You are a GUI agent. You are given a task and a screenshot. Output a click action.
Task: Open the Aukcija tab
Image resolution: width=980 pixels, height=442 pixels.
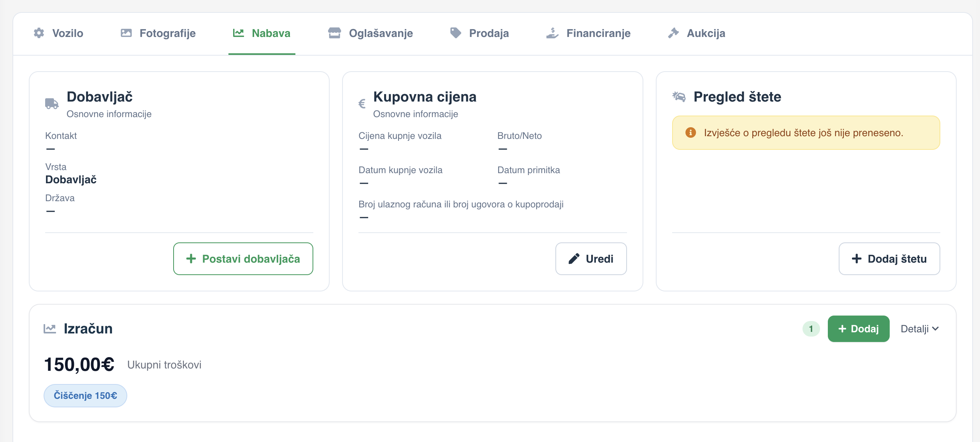point(697,33)
